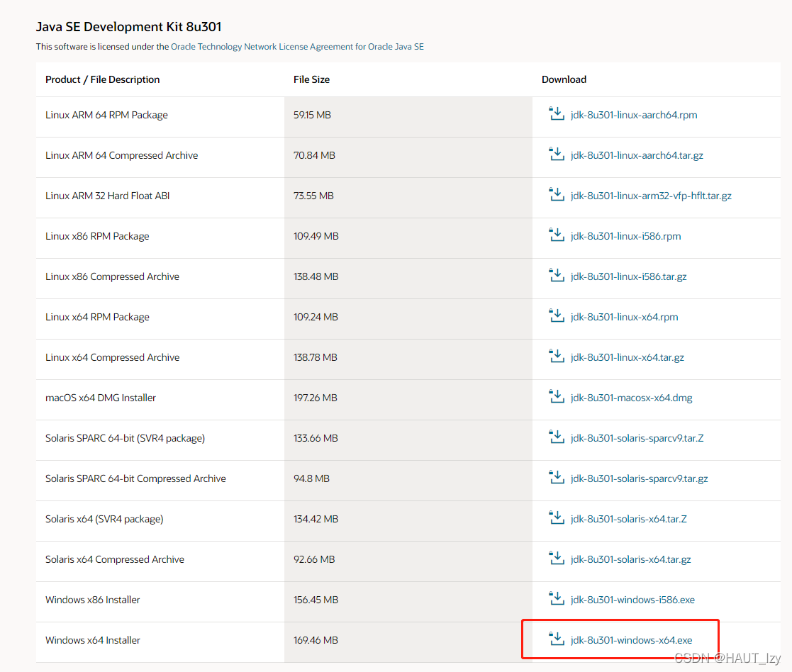The image size is (792, 672).
Task: Download jdk-8u301-solaris-sparcv9.tar.gz link
Action: point(640,478)
